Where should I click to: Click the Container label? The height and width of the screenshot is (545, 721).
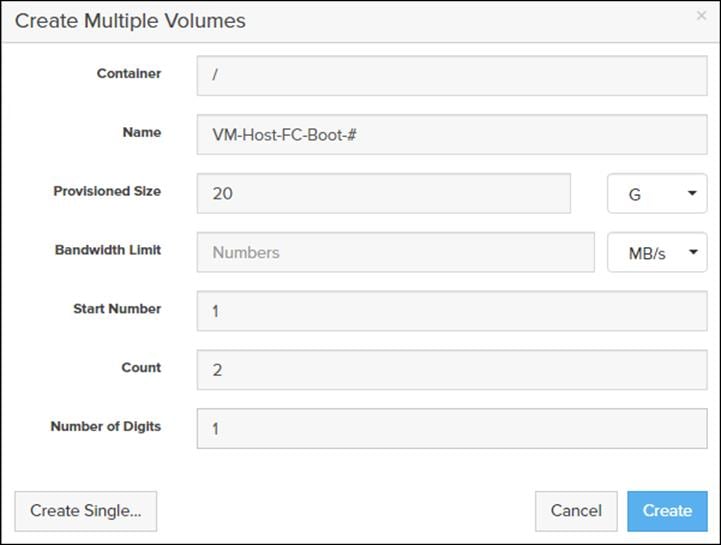point(129,74)
